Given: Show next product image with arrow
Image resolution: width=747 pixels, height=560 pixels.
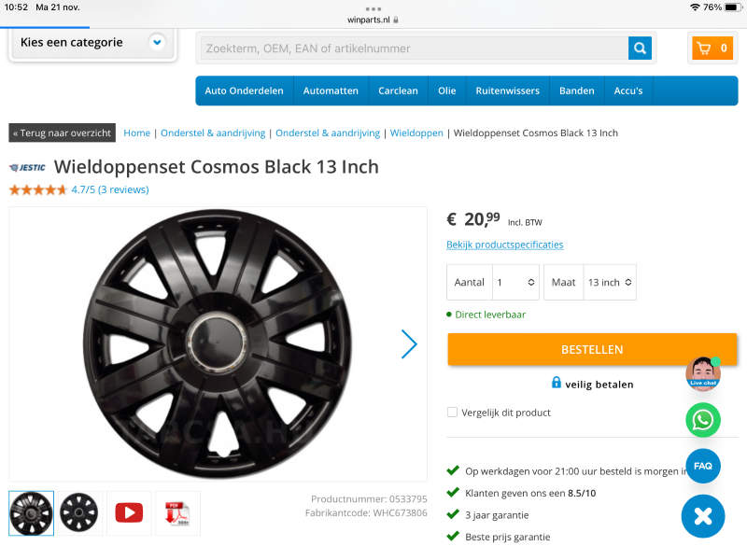Looking at the screenshot, I should click(x=409, y=344).
